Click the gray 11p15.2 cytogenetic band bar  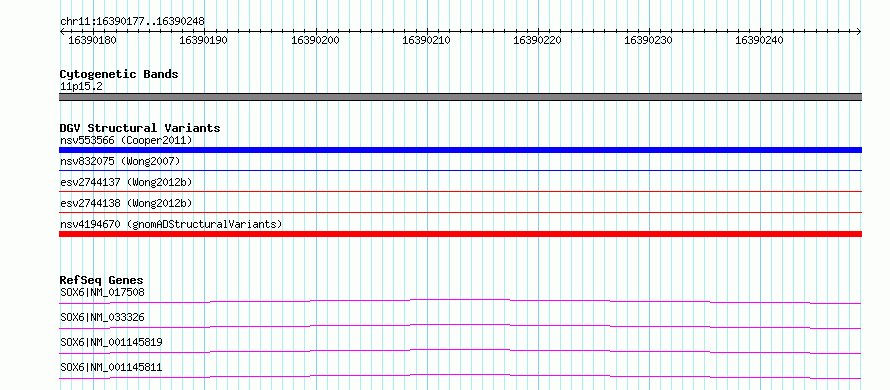point(460,97)
